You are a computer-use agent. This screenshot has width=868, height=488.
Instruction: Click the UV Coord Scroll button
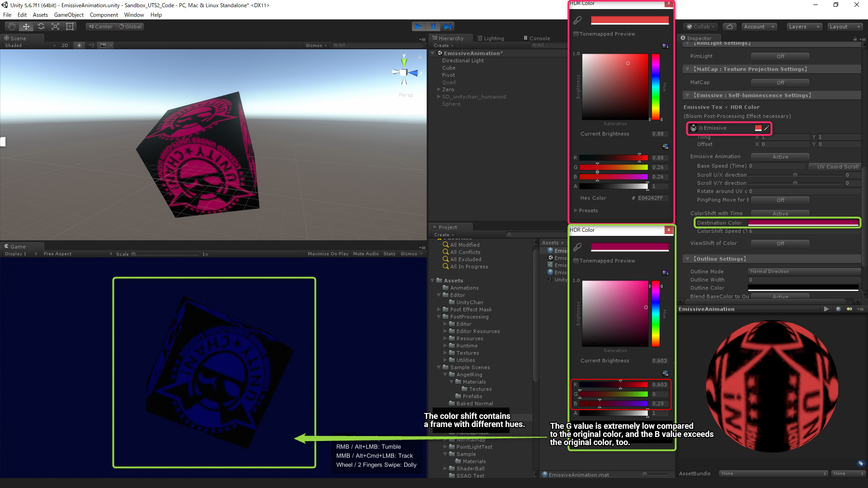[x=837, y=167]
